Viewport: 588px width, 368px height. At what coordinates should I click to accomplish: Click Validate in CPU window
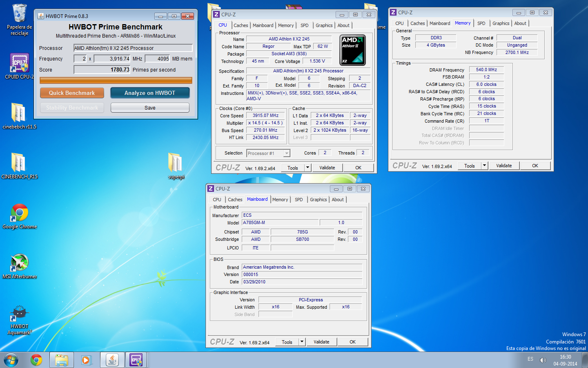[327, 168]
